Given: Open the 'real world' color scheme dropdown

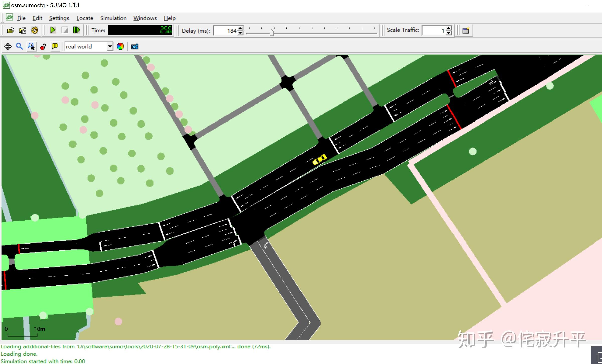Looking at the screenshot, I should click(110, 47).
